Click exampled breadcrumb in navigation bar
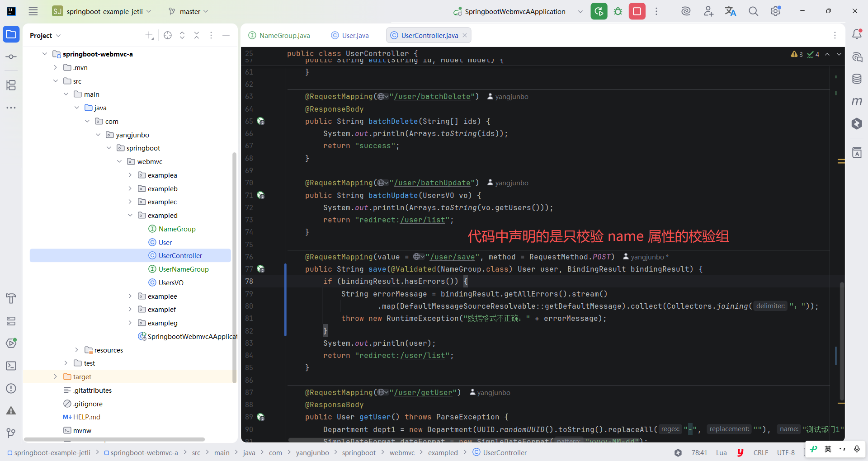Screen dimensions: 868x461 click(443, 452)
